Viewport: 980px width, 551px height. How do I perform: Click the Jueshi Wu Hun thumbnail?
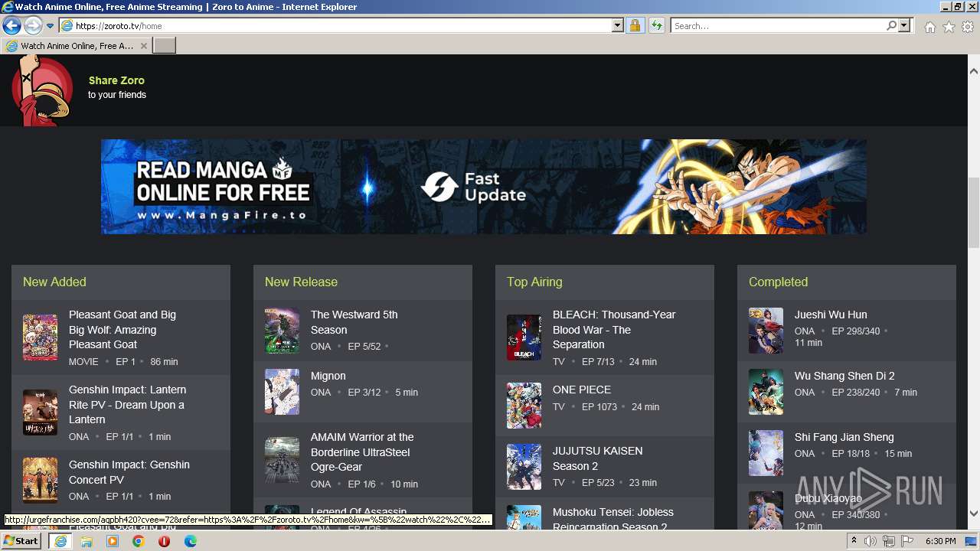[766, 331]
